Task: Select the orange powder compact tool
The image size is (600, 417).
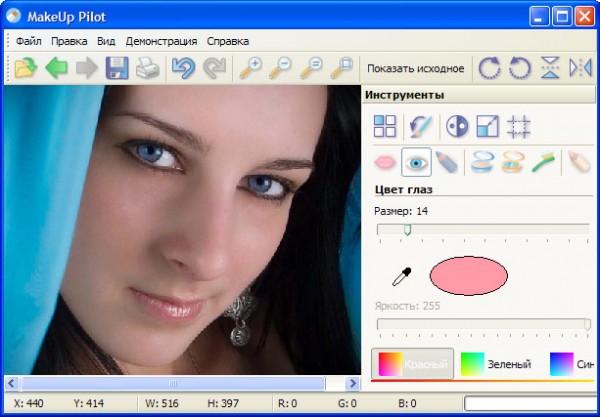Action: (513, 162)
